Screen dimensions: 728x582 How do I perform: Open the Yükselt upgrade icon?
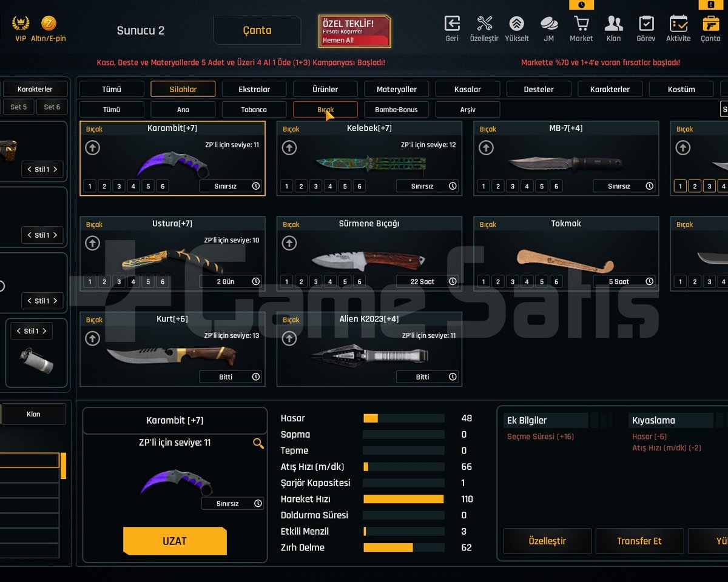[x=516, y=24]
